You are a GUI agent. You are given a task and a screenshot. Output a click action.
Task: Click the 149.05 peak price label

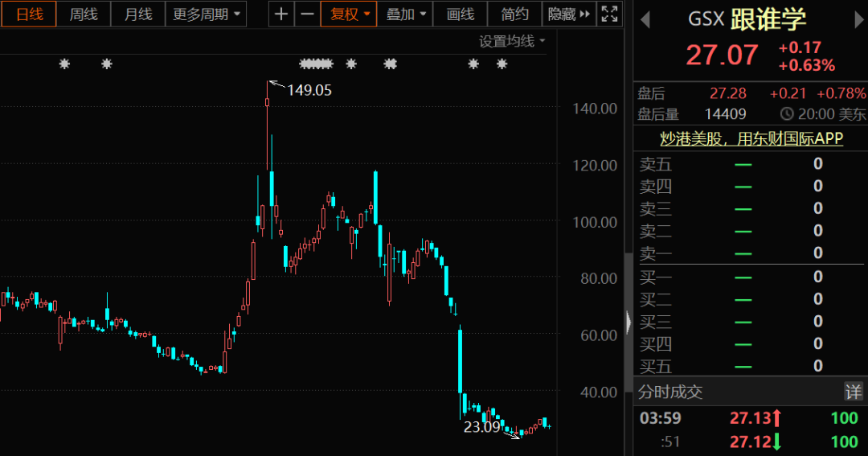[x=309, y=90]
